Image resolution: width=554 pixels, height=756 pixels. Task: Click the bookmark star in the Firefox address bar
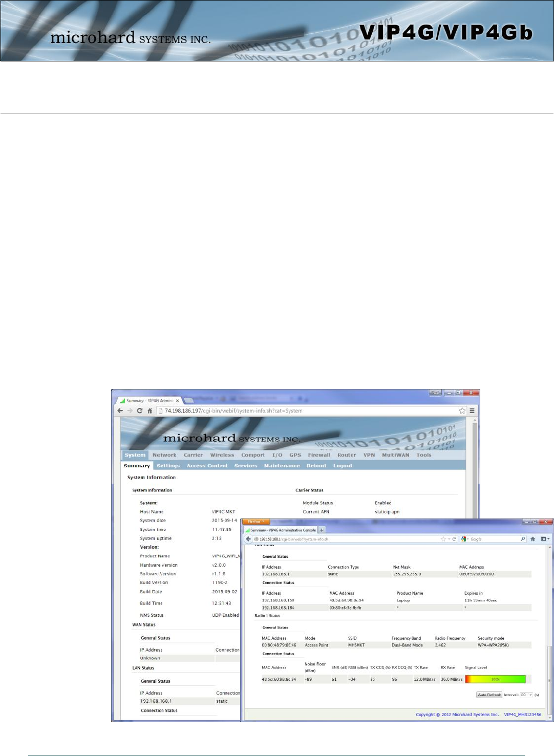pyautogui.click(x=443, y=539)
